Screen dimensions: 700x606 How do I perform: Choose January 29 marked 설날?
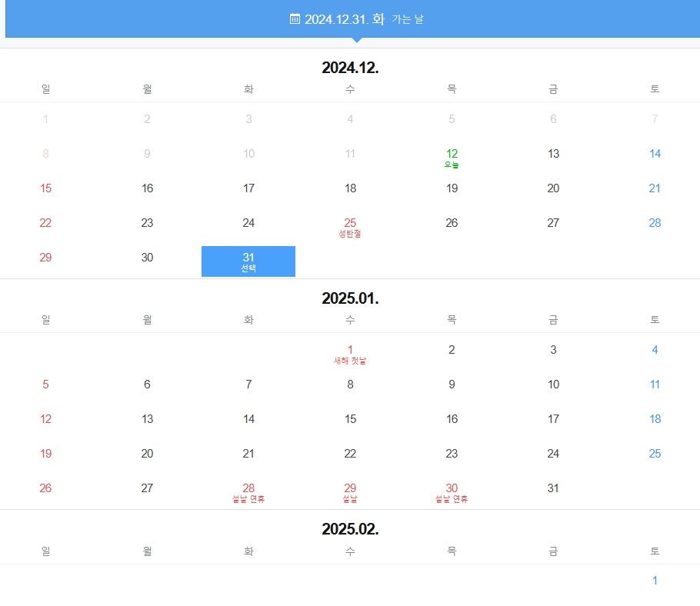click(x=351, y=493)
